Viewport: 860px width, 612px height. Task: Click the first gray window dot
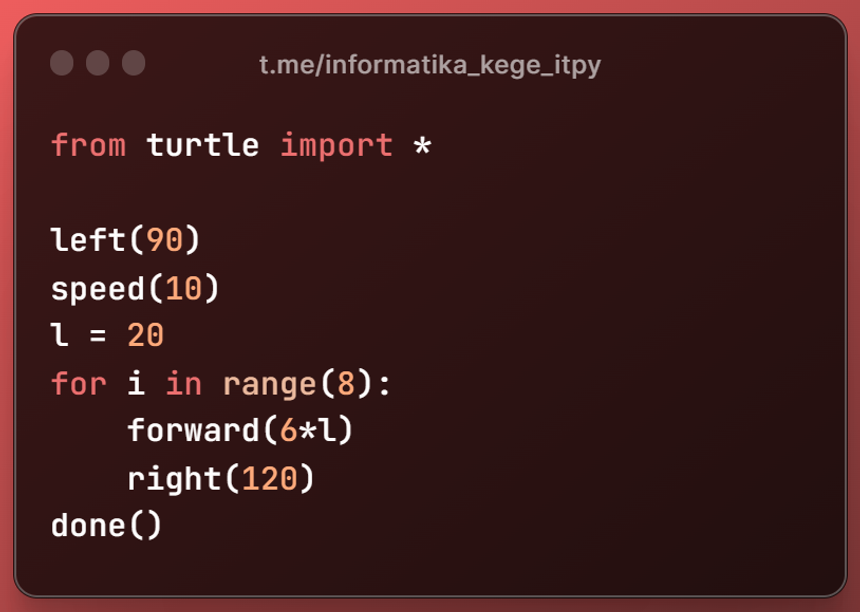point(62,64)
